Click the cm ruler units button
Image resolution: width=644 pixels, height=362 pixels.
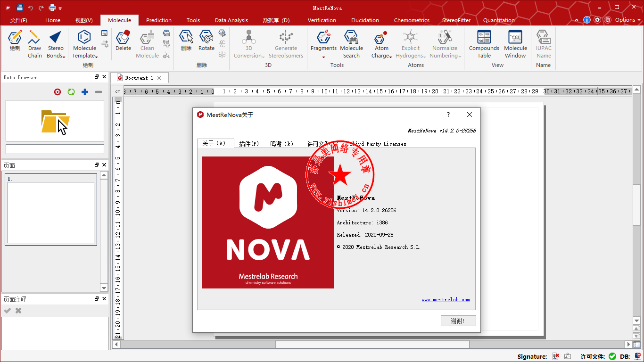117,91
